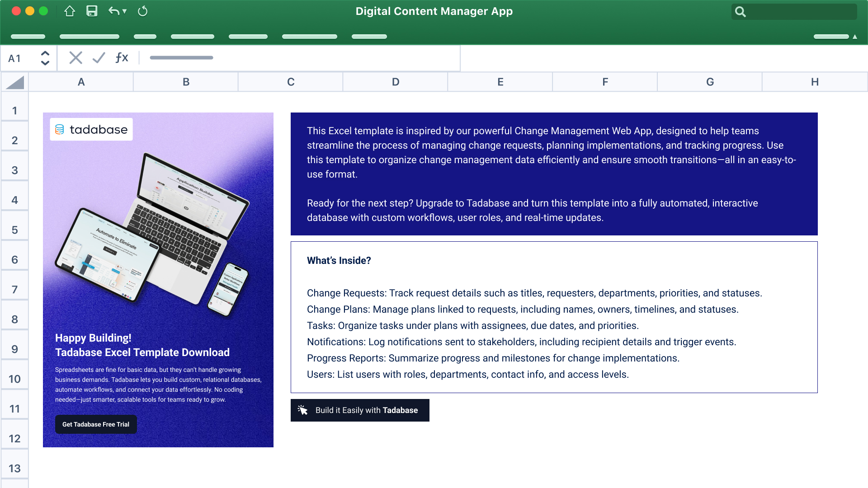Collapse the ribbon with the triangle arrow
Image resolution: width=868 pixels, height=488 pixels.
[x=855, y=37]
